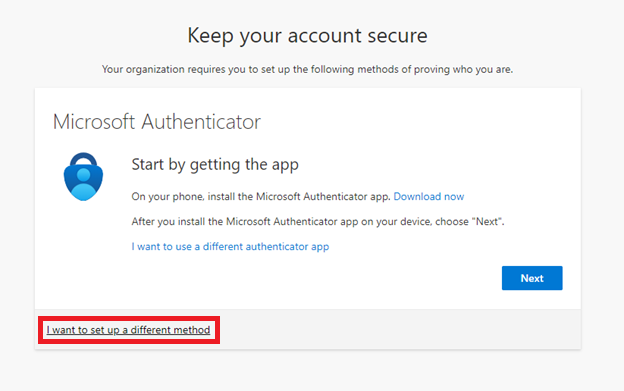Click the 'Start by getting the app' heading
The width and height of the screenshot is (624, 391).
pyautogui.click(x=215, y=164)
